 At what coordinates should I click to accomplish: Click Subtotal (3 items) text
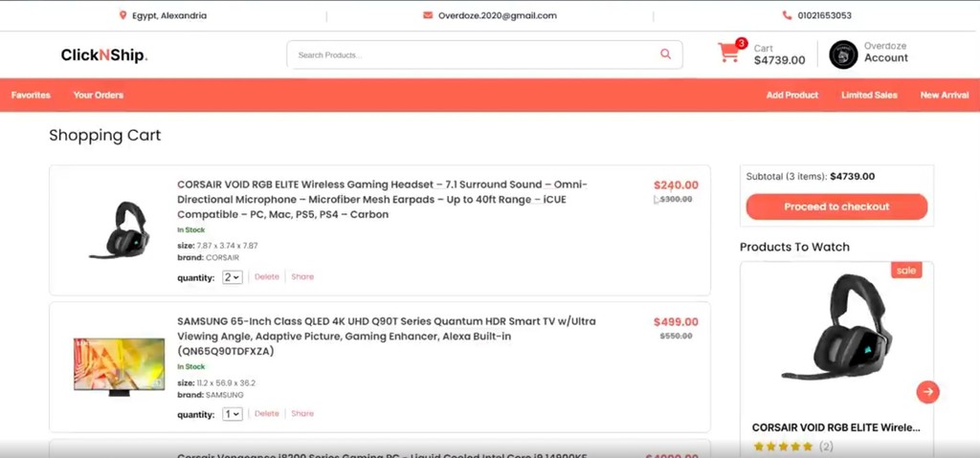pyautogui.click(x=811, y=176)
